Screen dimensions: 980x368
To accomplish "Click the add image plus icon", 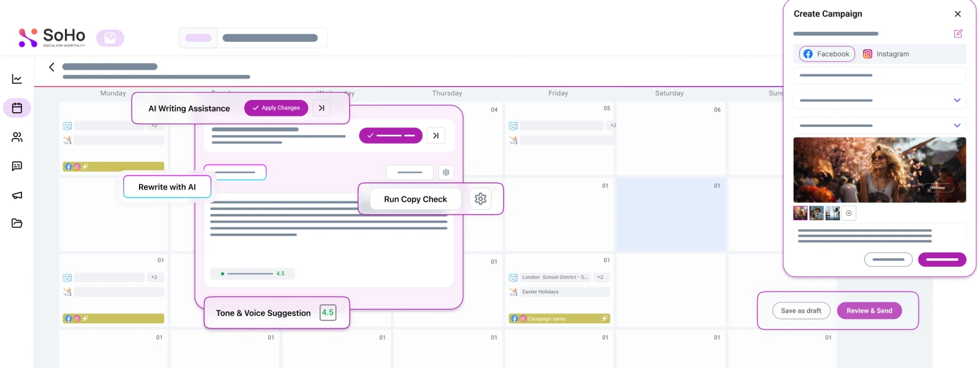I will coord(849,213).
